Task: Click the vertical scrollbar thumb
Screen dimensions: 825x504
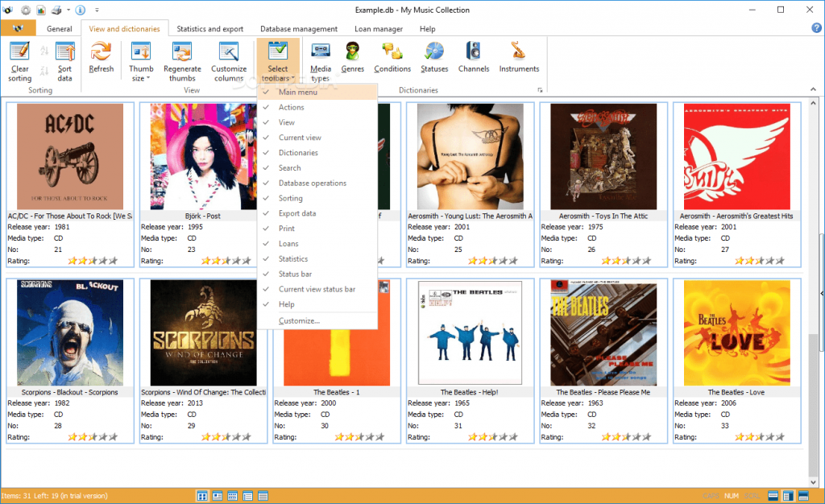Action: point(814,295)
